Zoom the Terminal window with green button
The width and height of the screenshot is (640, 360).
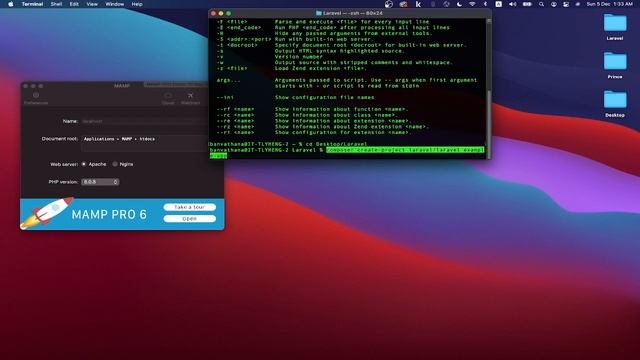coord(229,13)
